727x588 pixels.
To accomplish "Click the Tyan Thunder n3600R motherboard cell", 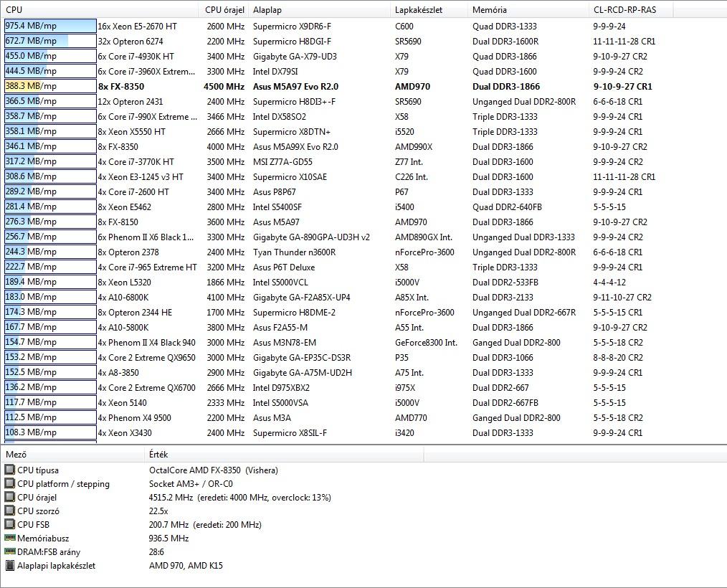I will [295, 252].
